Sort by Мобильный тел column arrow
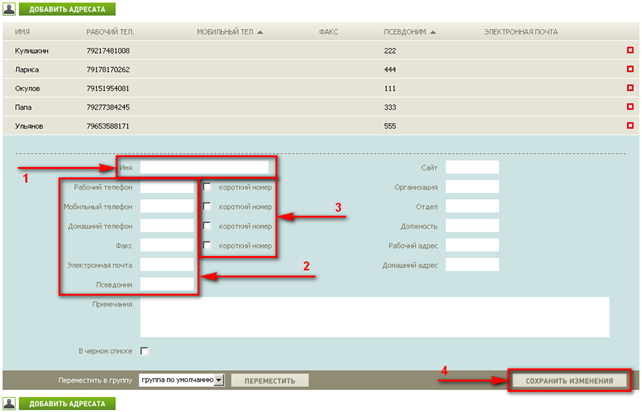This screenshot has width=642, height=412. pyautogui.click(x=260, y=33)
